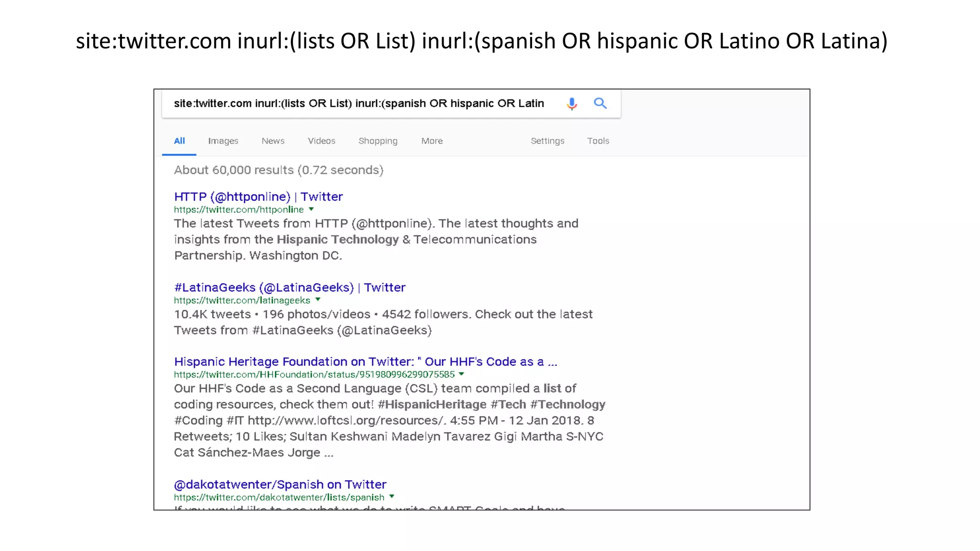Expand the arrow next to twitter.com/httponline URL

point(311,209)
